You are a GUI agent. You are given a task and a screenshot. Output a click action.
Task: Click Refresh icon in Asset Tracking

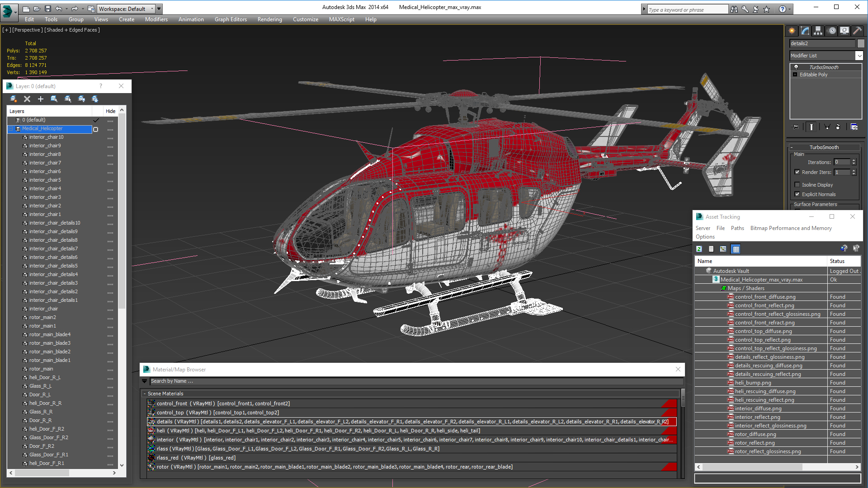(x=699, y=249)
